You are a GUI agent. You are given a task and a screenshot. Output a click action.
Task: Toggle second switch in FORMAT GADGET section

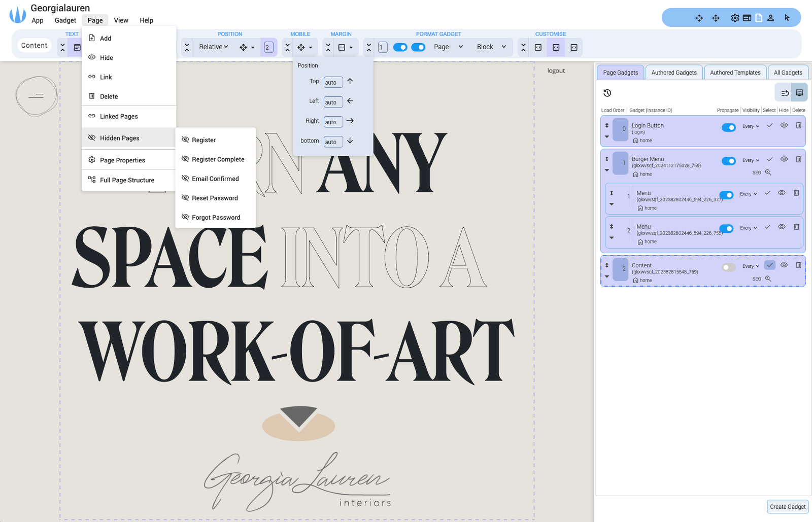coord(418,47)
